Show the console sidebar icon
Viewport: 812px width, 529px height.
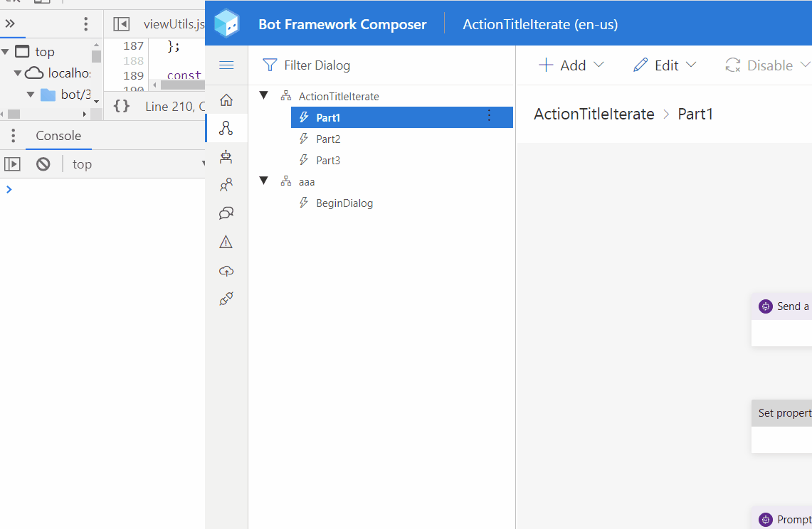pyautogui.click(x=12, y=164)
